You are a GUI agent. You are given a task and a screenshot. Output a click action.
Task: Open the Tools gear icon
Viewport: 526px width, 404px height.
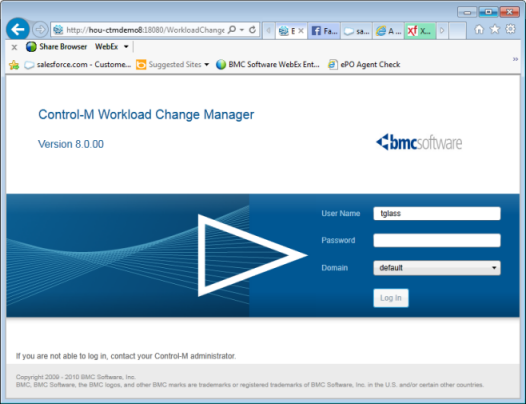[x=510, y=29]
